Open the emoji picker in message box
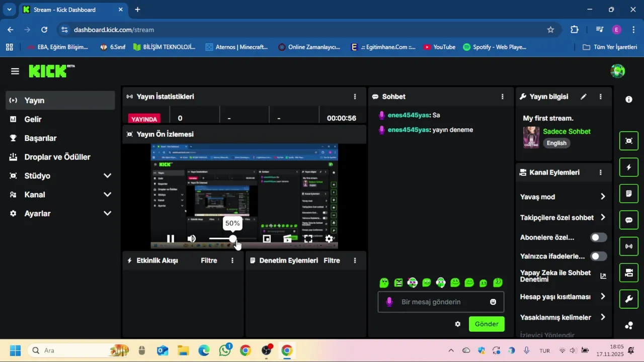644x362 pixels. pyautogui.click(x=493, y=302)
